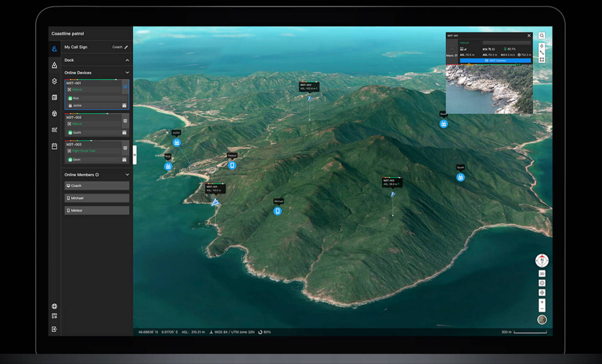Click the Devin pilot marker near video
The image size is (602, 364).
point(443,124)
